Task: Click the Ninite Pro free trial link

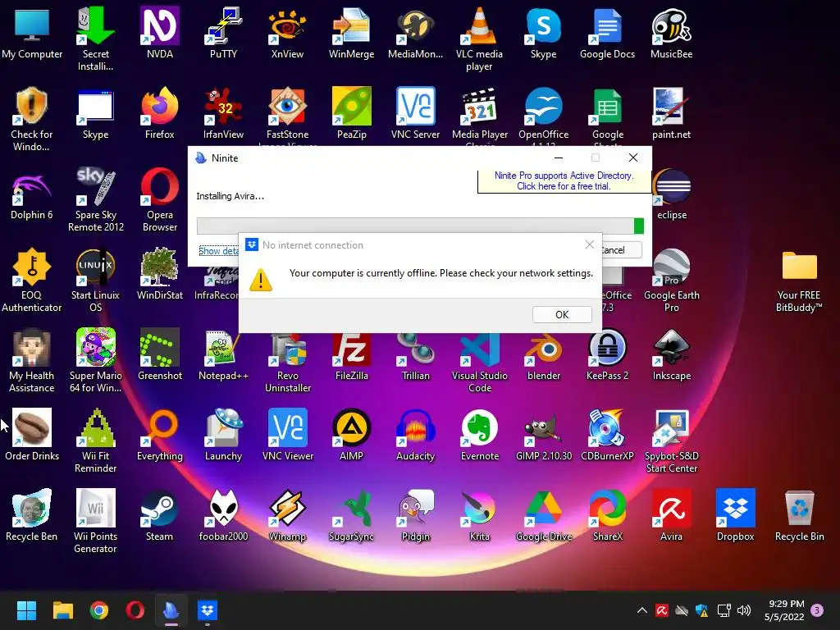Action: click(x=564, y=181)
